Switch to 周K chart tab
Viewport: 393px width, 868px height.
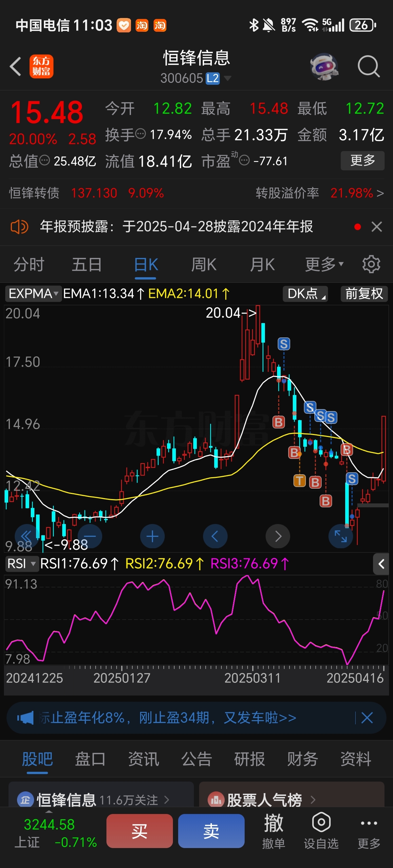click(204, 264)
